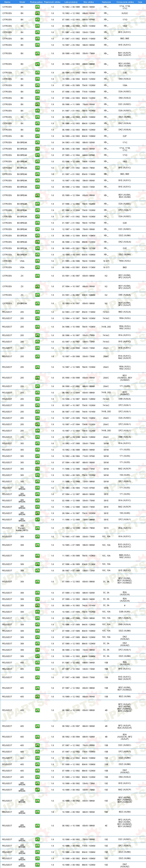Click the Rodzaj paliwa column header
This screenshot has height=868, width=146.
[36, 2]
